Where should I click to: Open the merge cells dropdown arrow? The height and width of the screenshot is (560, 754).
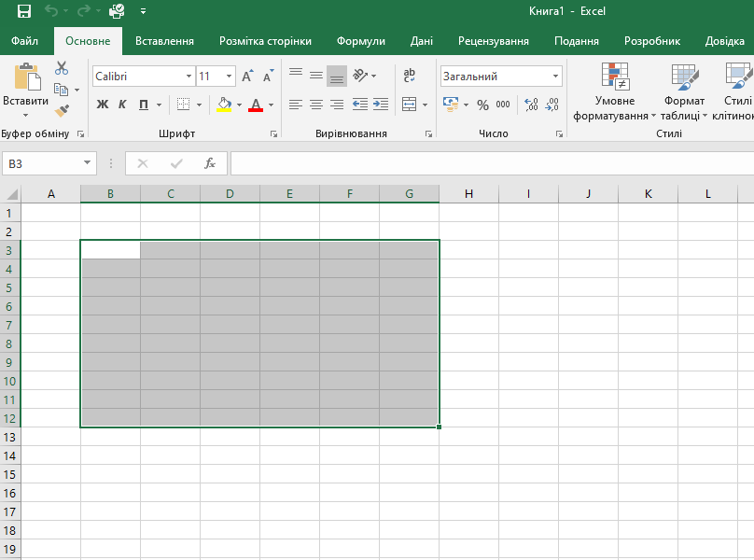pyautogui.click(x=426, y=105)
